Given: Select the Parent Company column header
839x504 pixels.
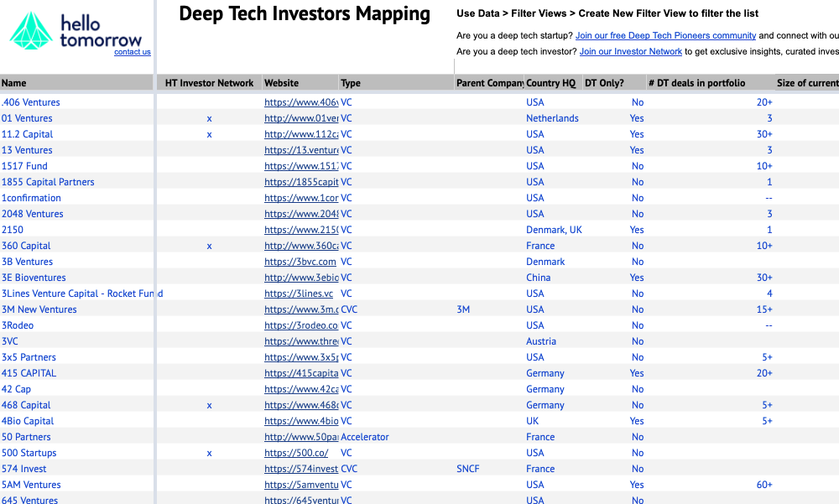Looking at the screenshot, I should point(490,83).
